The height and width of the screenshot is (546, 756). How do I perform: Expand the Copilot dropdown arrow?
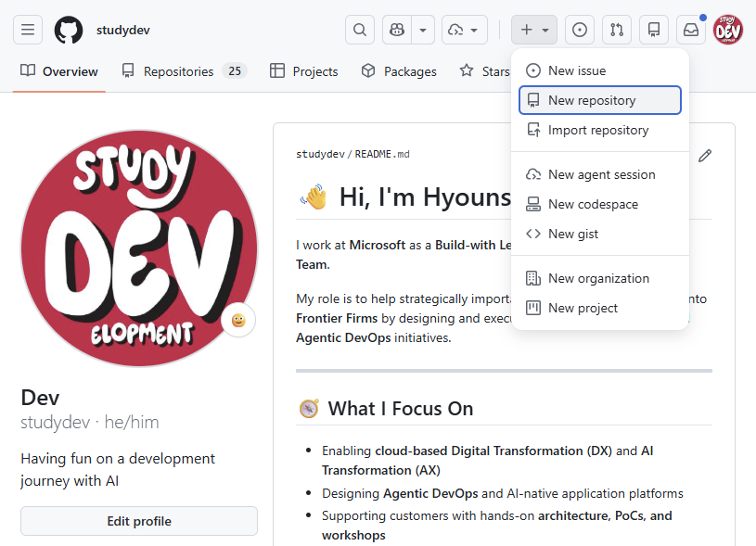[423, 30]
